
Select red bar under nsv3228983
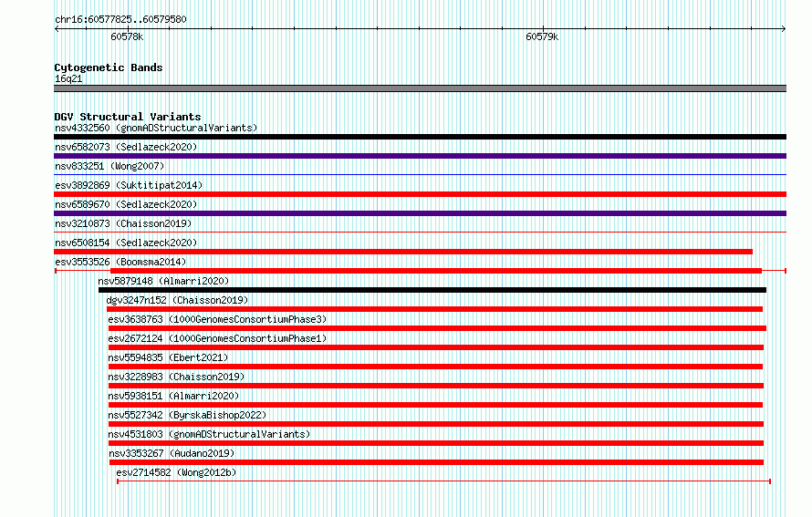[436, 386]
